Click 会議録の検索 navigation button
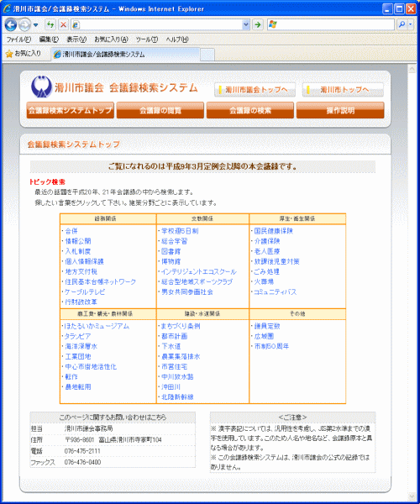This screenshot has height=504, width=420. coord(250,110)
